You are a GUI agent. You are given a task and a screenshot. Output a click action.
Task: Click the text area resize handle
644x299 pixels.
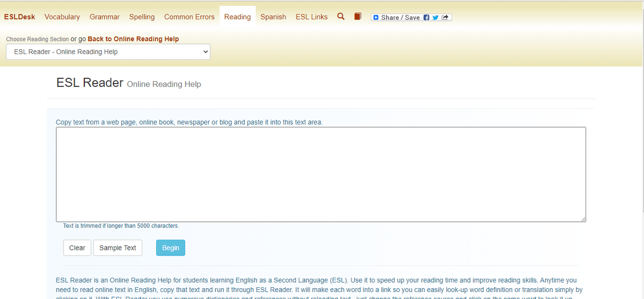[x=583, y=219]
